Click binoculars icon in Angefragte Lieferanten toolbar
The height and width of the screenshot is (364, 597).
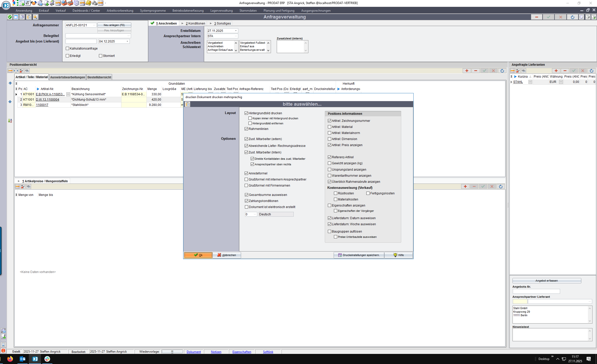pos(524,71)
